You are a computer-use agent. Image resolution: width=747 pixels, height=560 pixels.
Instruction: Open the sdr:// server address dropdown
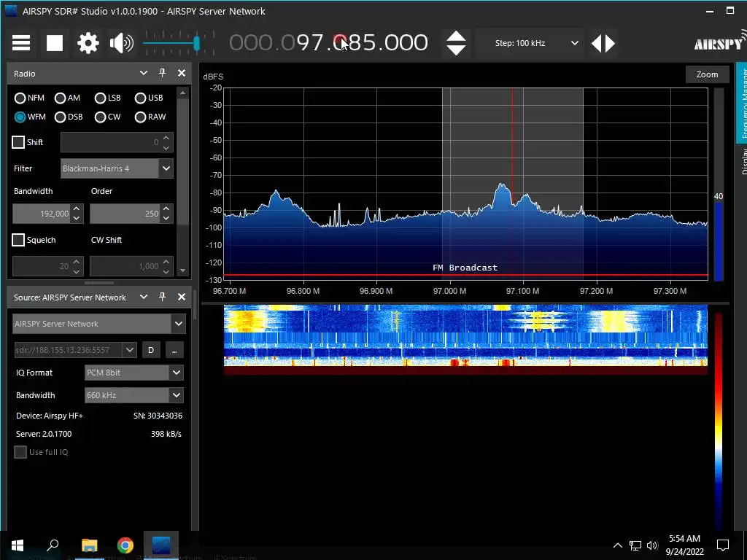[x=130, y=350]
